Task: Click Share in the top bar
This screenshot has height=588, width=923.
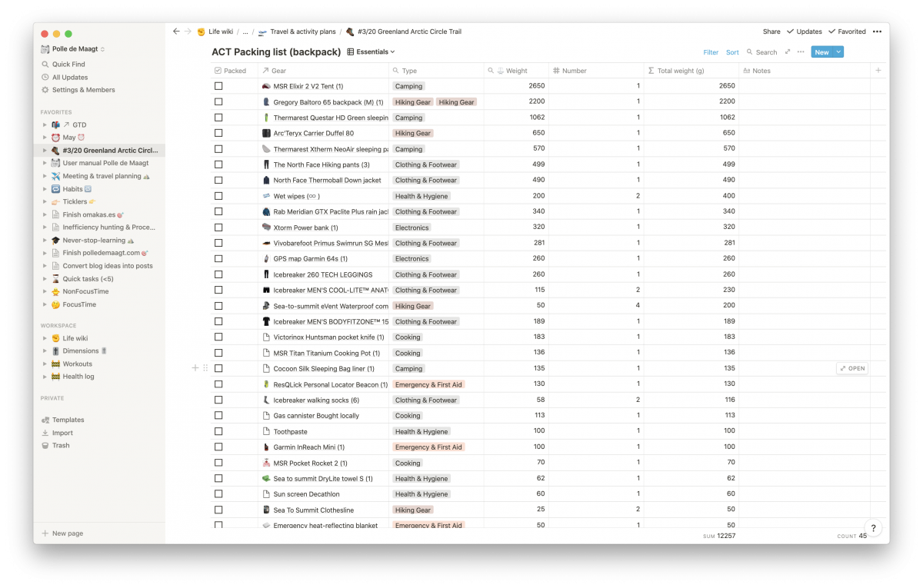Action: [771, 32]
